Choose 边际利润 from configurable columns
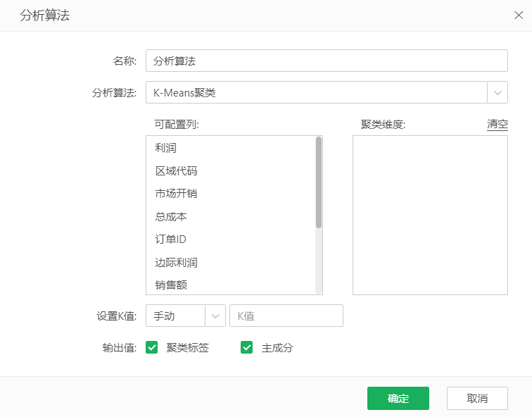Viewport: 532px width, 417px height. [176, 263]
